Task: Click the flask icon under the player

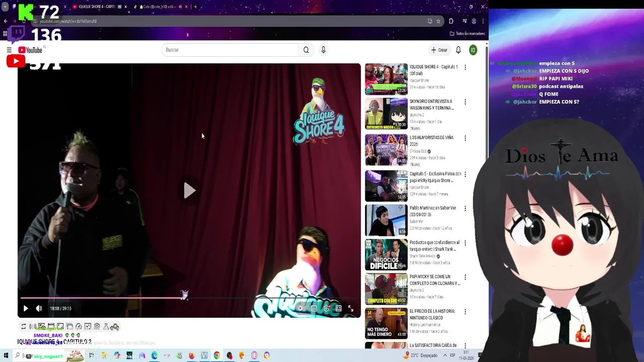Action: (106, 326)
